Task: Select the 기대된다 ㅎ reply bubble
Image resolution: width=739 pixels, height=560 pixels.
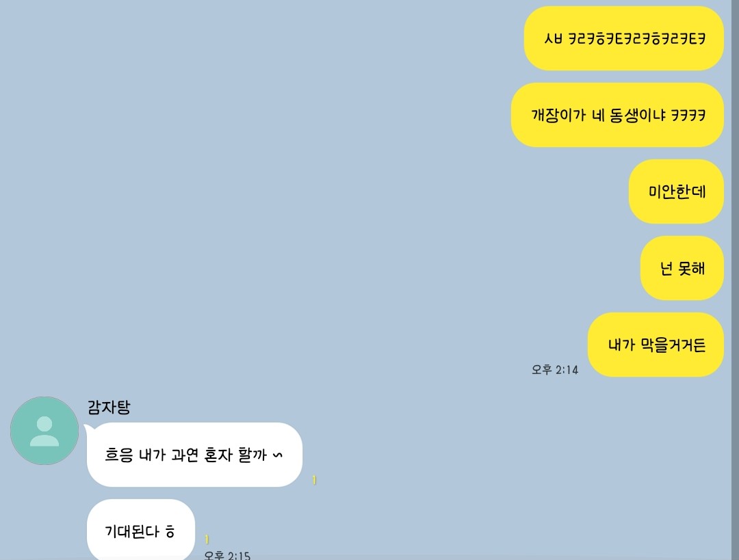Action: pos(140,530)
